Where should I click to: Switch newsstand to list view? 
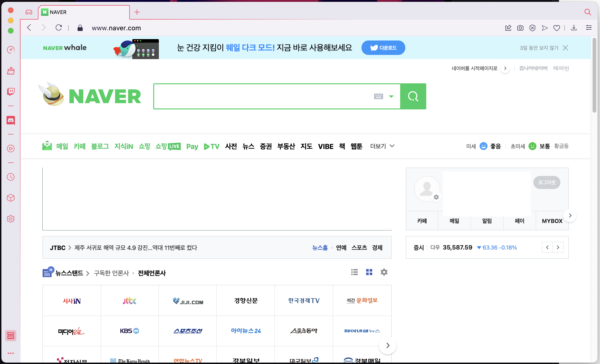click(x=354, y=272)
